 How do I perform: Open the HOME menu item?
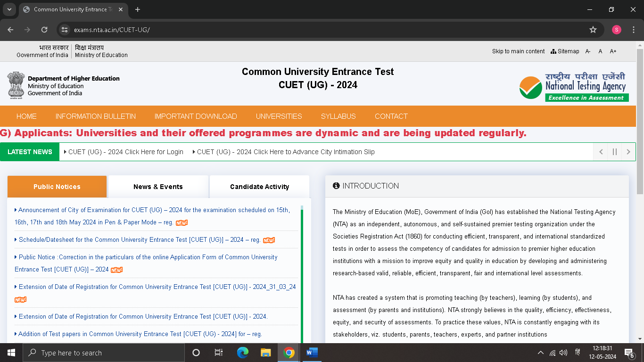coord(26,116)
